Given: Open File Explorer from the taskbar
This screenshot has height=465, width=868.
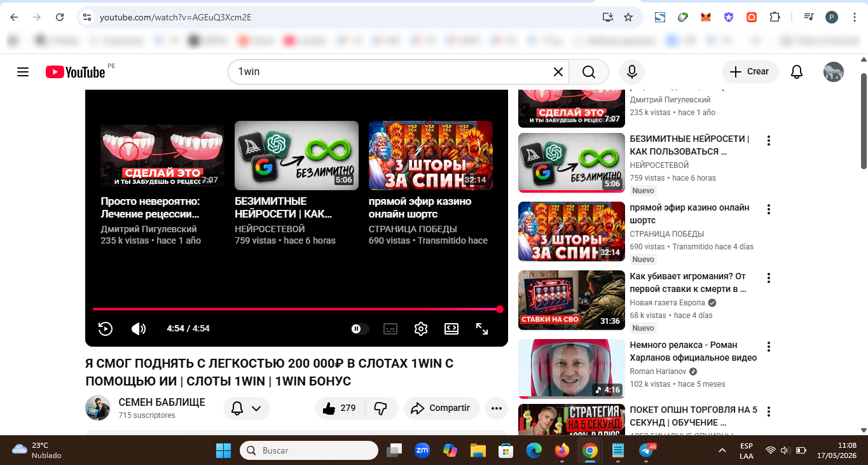Looking at the screenshot, I should tap(478, 450).
